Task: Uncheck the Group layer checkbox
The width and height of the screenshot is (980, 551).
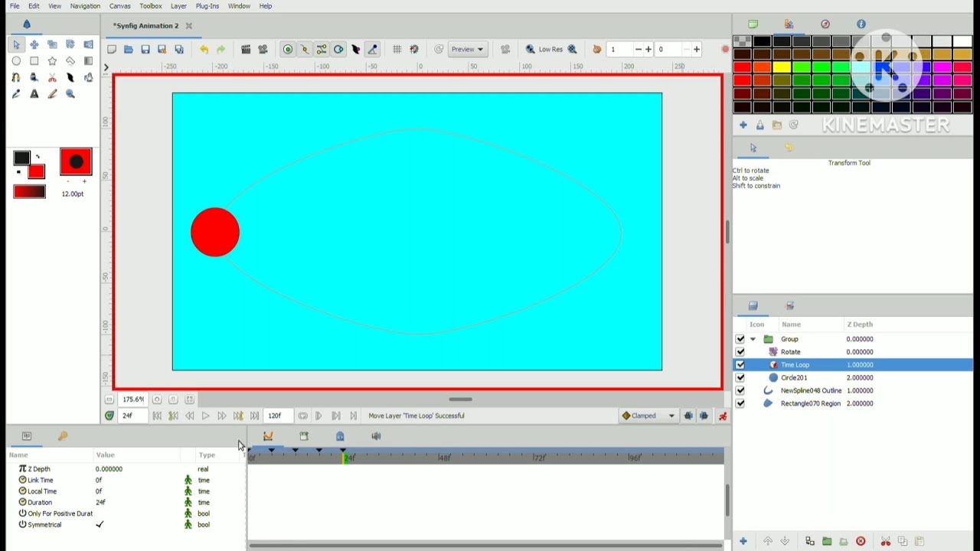Action: (740, 339)
